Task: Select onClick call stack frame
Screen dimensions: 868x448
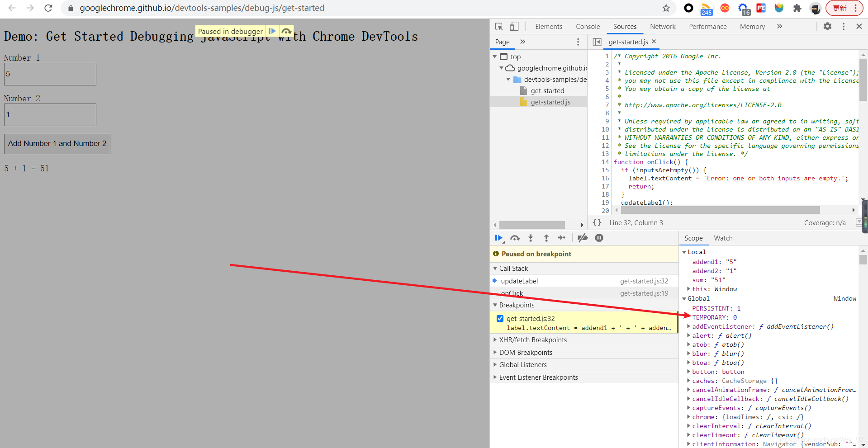Action: (584, 293)
